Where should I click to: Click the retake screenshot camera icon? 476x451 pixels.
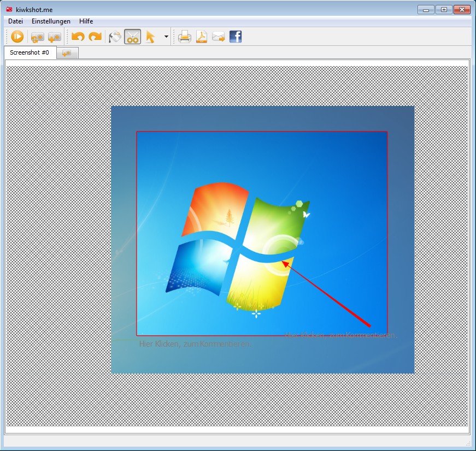point(37,37)
